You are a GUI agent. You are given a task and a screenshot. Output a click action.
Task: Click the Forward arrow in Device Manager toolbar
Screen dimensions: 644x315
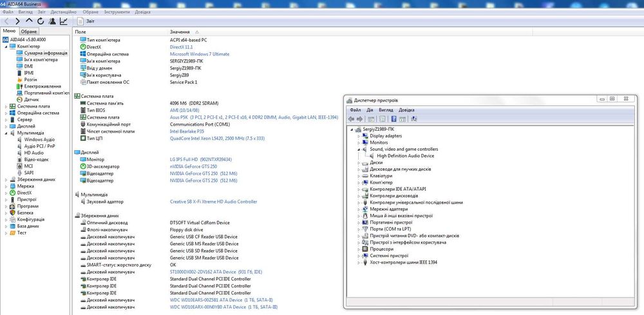[x=360, y=119]
